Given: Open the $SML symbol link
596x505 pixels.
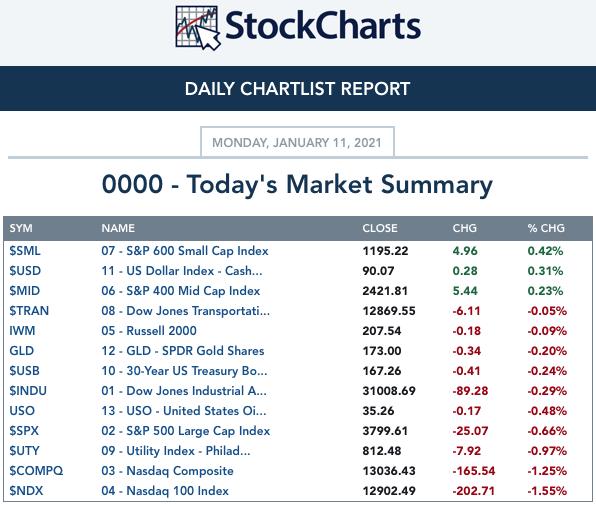Looking at the screenshot, I should click(25, 251).
